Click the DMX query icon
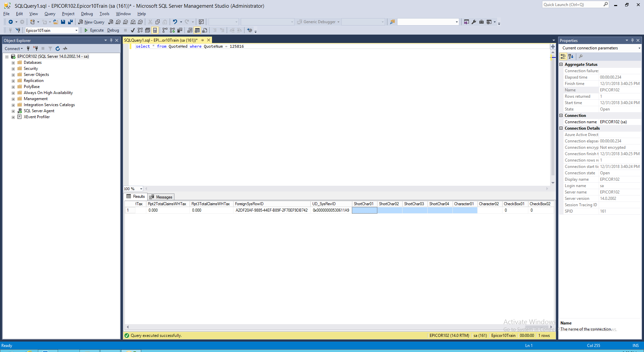 [x=125, y=22]
